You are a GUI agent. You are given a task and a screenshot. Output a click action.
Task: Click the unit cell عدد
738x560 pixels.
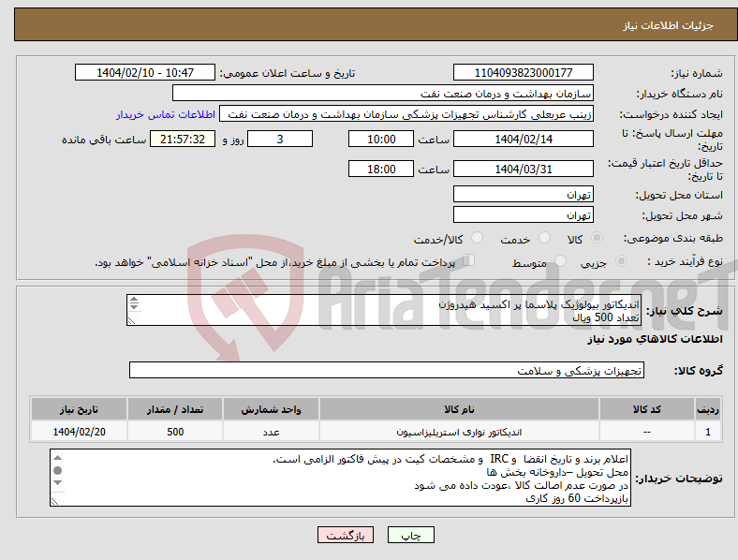[271, 432]
